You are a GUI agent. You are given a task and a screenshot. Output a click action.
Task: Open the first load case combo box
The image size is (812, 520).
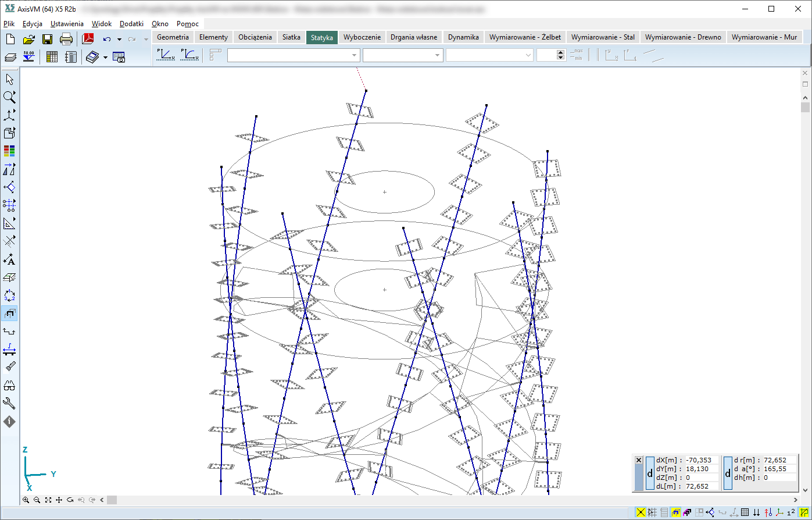[x=294, y=55]
